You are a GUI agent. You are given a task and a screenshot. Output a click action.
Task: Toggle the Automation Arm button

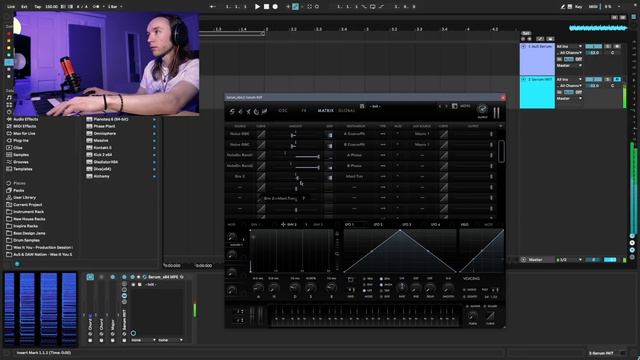(296, 7)
